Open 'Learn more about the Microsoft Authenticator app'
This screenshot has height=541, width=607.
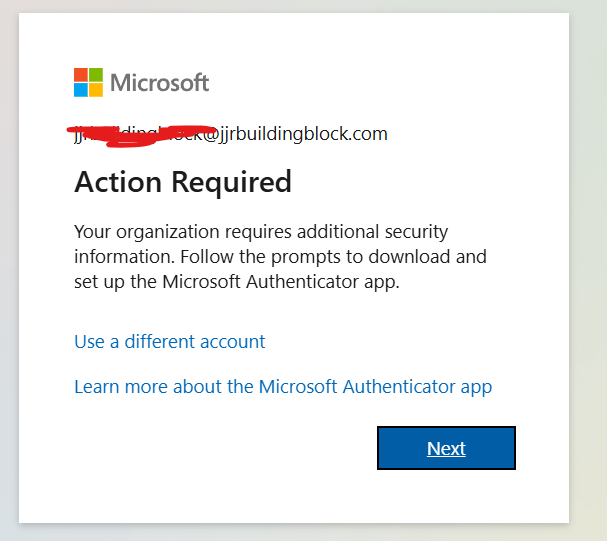pyautogui.click(x=283, y=387)
